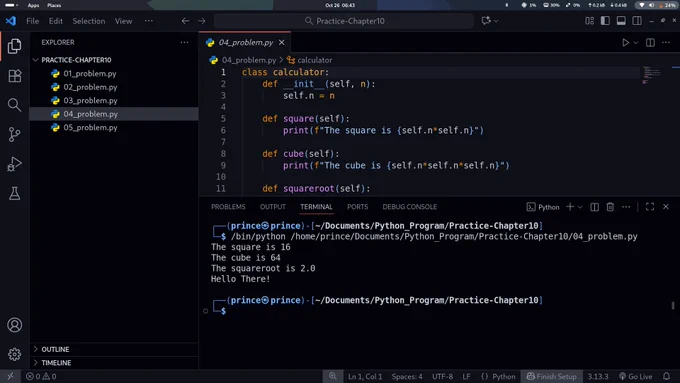Image resolution: width=680 pixels, height=383 pixels.
Task: Run the Python file
Action: (x=625, y=43)
